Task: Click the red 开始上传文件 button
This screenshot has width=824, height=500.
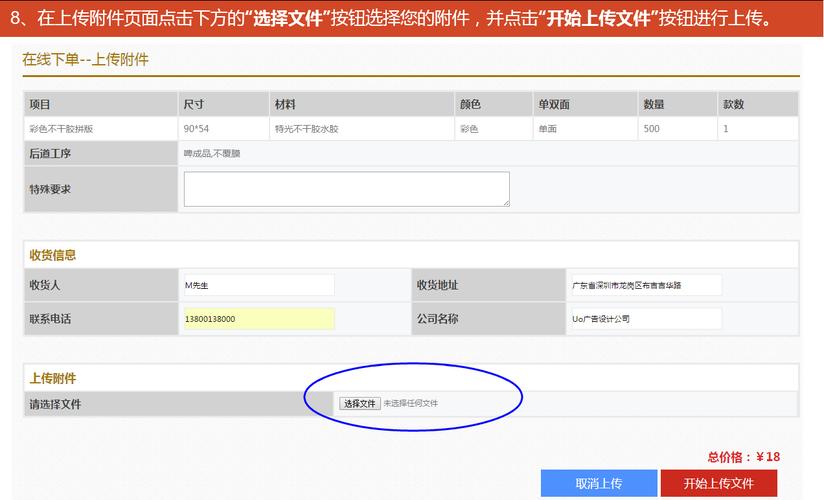Action: click(718, 483)
